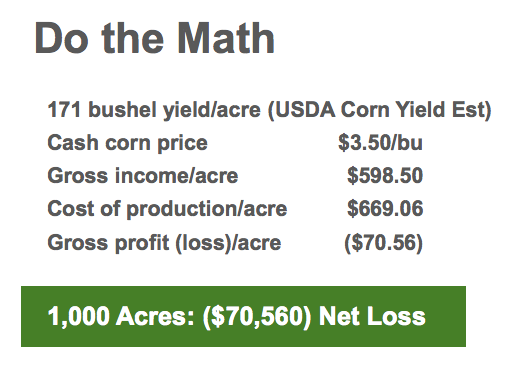Click the $669.06 cost value

(x=385, y=209)
